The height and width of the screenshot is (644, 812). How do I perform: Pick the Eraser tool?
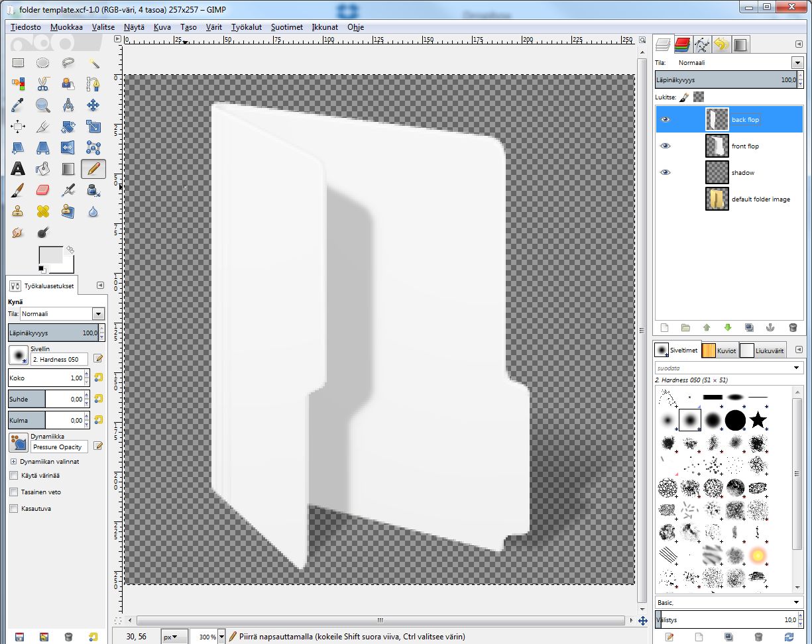pos(42,190)
